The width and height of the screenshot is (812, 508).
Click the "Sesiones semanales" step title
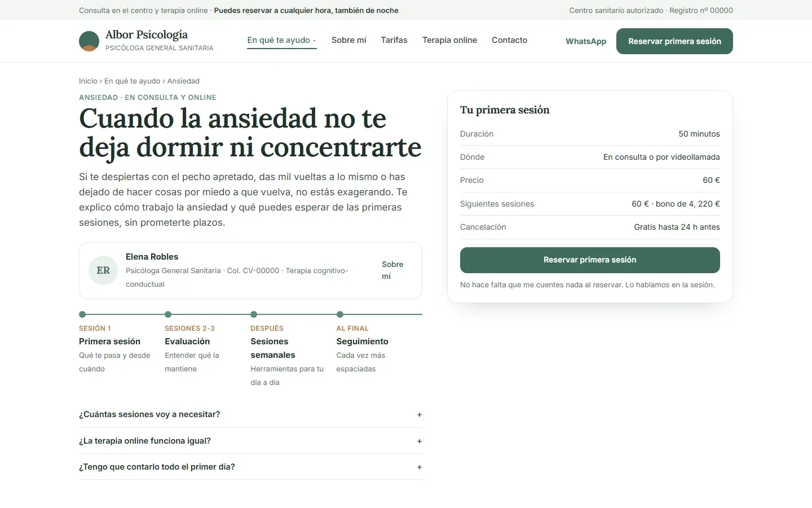click(x=273, y=348)
